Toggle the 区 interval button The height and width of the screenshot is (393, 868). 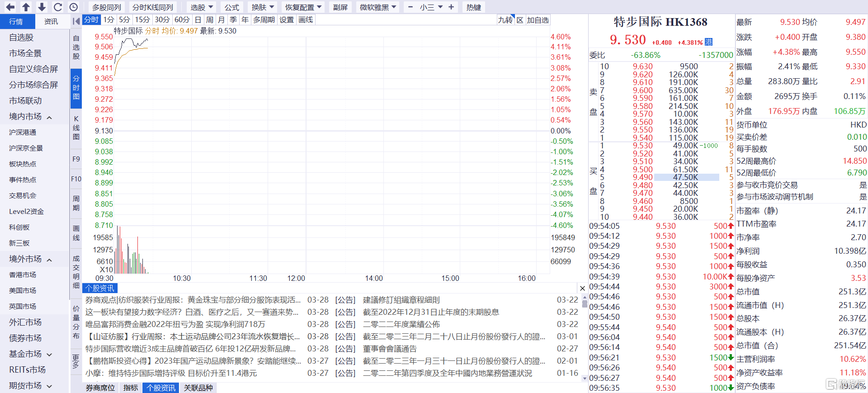click(x=520, y=20)
